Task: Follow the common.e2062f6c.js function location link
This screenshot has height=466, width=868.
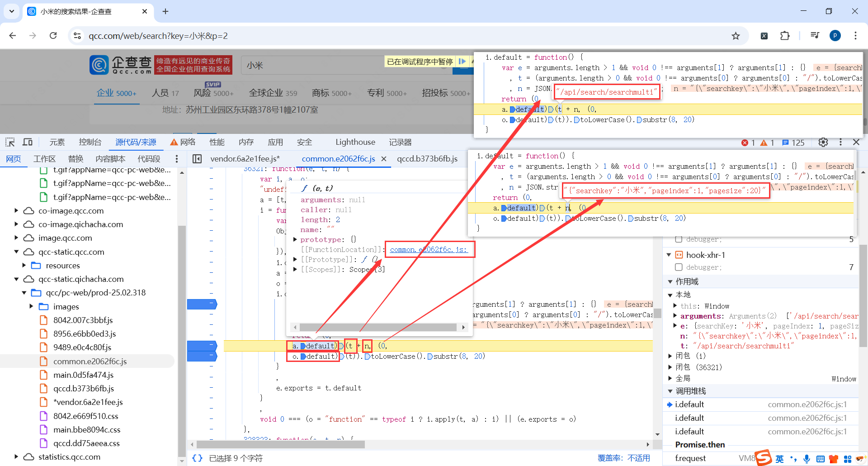Action: [x=429, y=249]
